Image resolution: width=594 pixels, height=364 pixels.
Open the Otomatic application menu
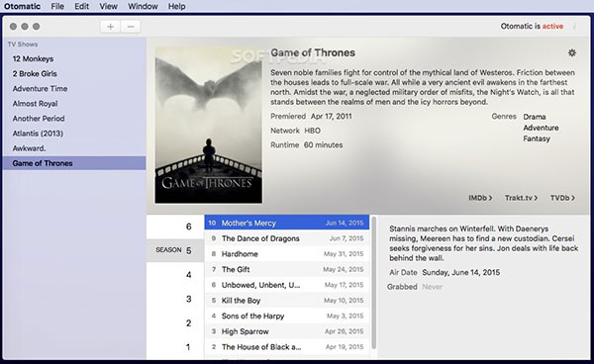point(22,7)
